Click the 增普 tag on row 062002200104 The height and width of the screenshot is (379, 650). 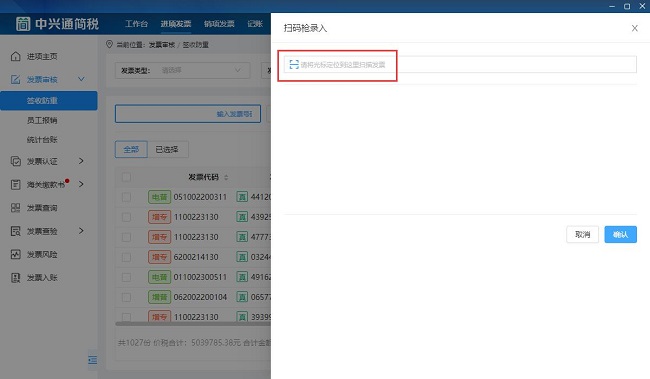coord(159,297)
